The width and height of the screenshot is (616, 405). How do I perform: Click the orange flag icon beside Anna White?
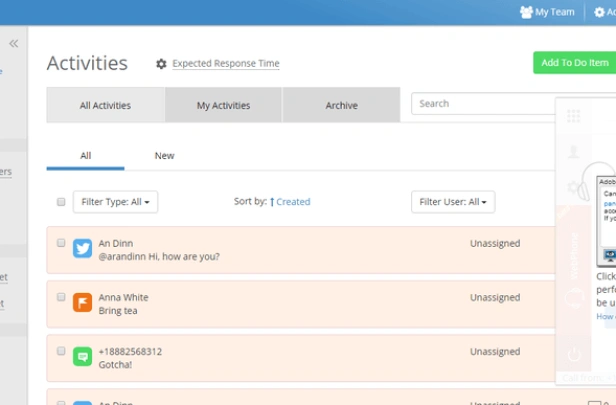click(x=83, y=303)
